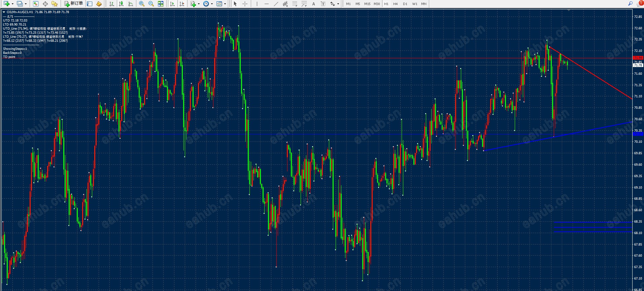
Task: Select the Text A tool
Action: [x=313, y=4]
